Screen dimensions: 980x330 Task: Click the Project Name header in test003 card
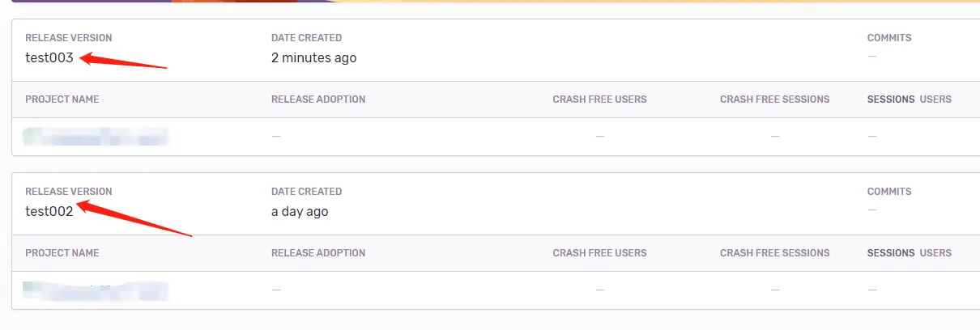62,99
